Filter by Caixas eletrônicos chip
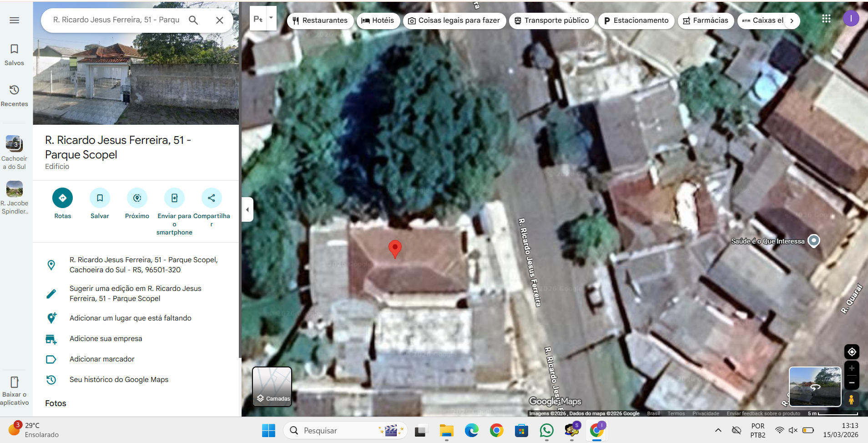 tap(762, 20)
